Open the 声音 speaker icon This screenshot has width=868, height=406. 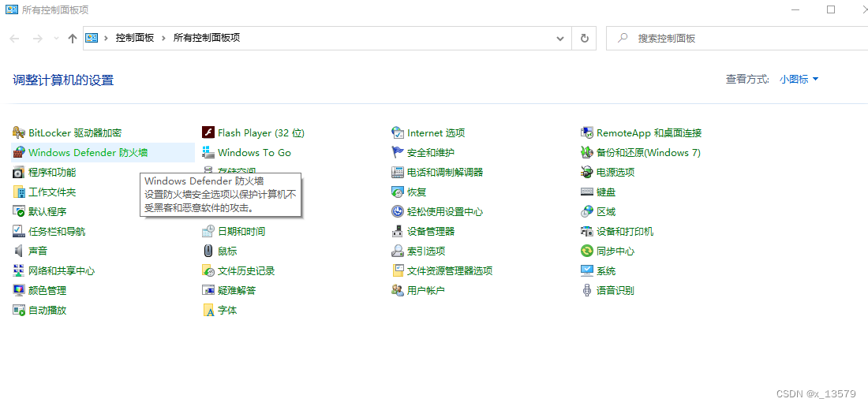tap(19, 251)
